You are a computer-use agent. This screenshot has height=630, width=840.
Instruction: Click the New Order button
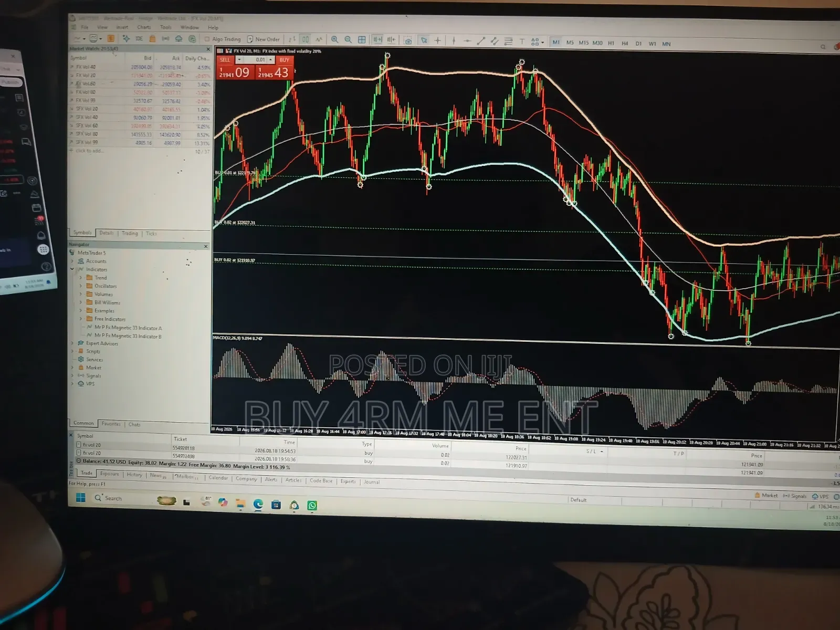tap(264, 39)
